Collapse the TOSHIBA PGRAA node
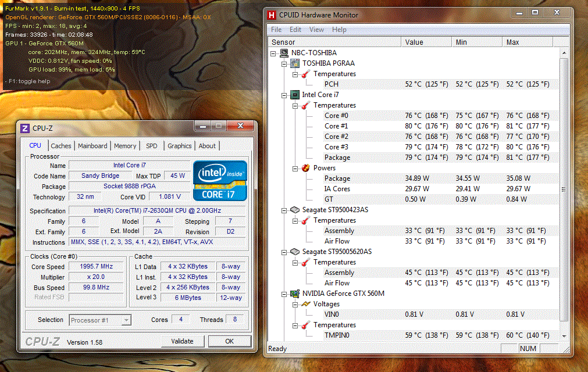The height and width of the screenshot is (372, 588). 284,64
